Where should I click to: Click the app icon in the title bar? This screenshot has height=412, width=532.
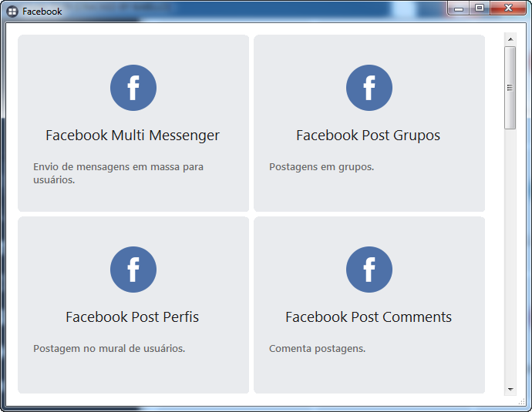click(x=12, y=12)
